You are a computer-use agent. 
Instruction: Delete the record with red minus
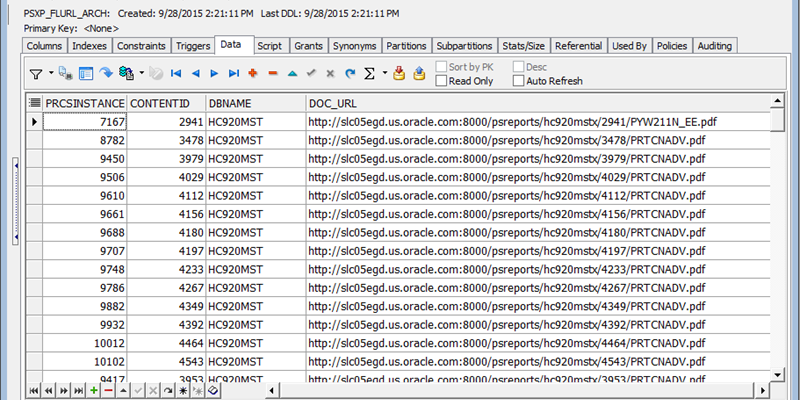108,391
